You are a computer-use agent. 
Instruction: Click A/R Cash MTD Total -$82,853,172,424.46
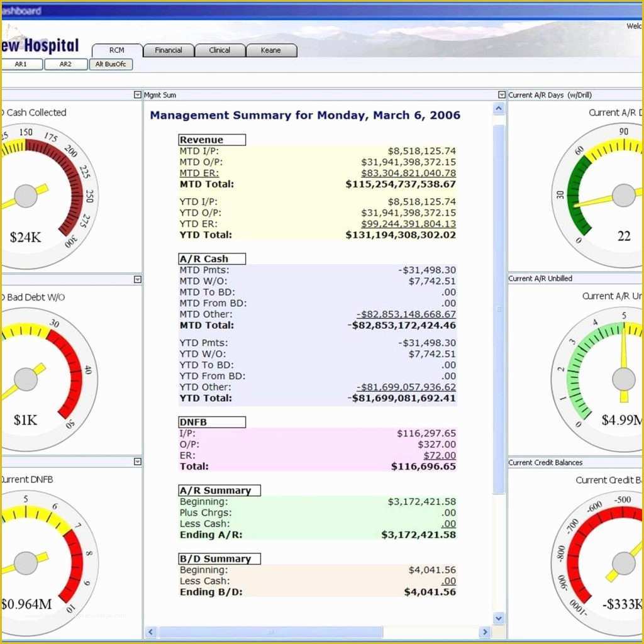402,325
